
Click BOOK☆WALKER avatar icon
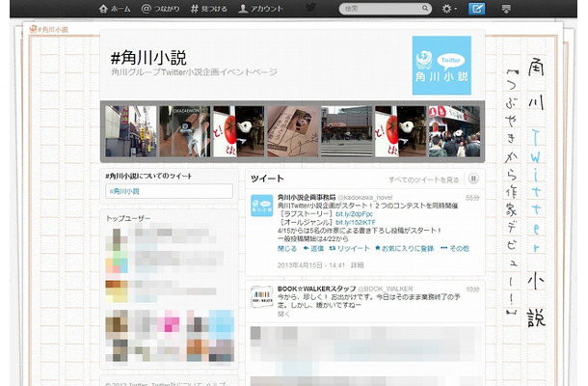[x=262, y=296]
